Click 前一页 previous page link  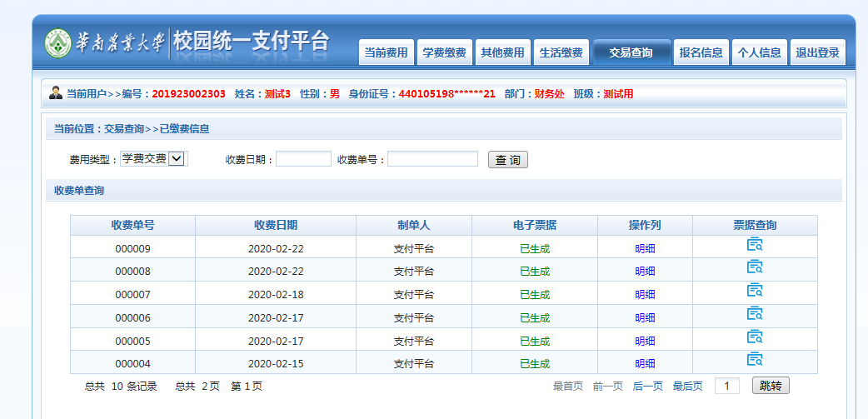(608, 387)
